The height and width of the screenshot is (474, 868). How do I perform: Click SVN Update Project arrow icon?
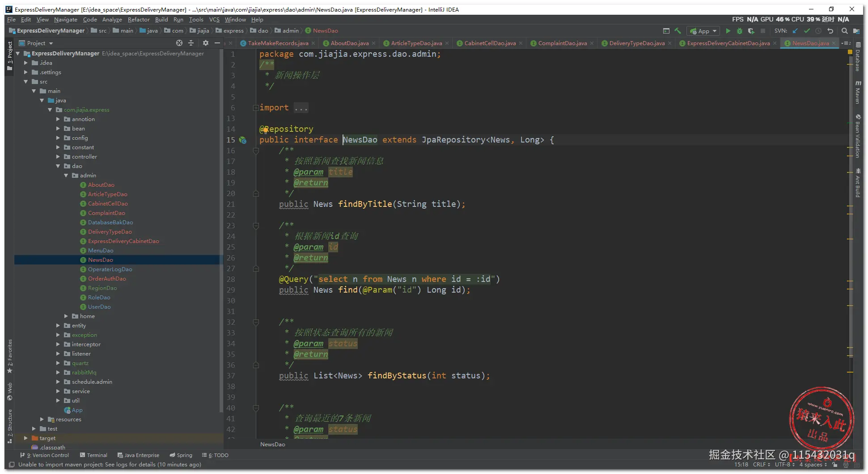click(795, 31)
